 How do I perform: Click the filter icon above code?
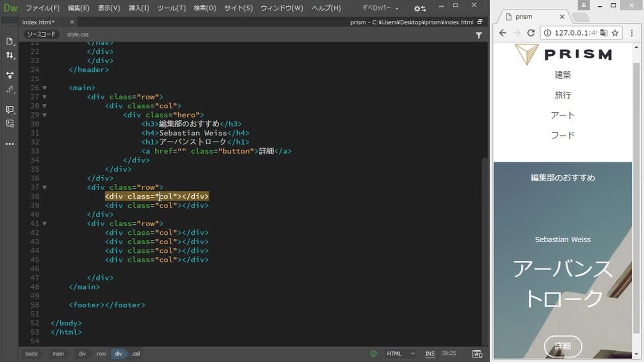point(479,35)
